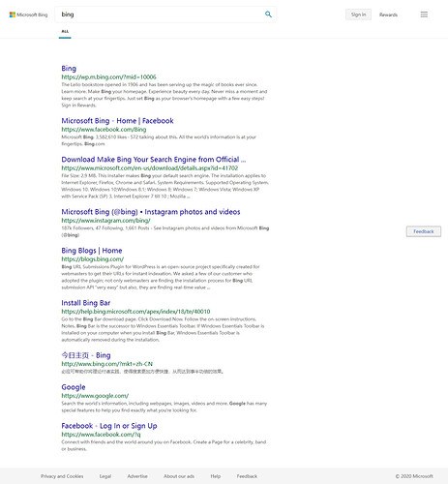
Task: Open the 'Bing' result title
Action: [69, 69]
